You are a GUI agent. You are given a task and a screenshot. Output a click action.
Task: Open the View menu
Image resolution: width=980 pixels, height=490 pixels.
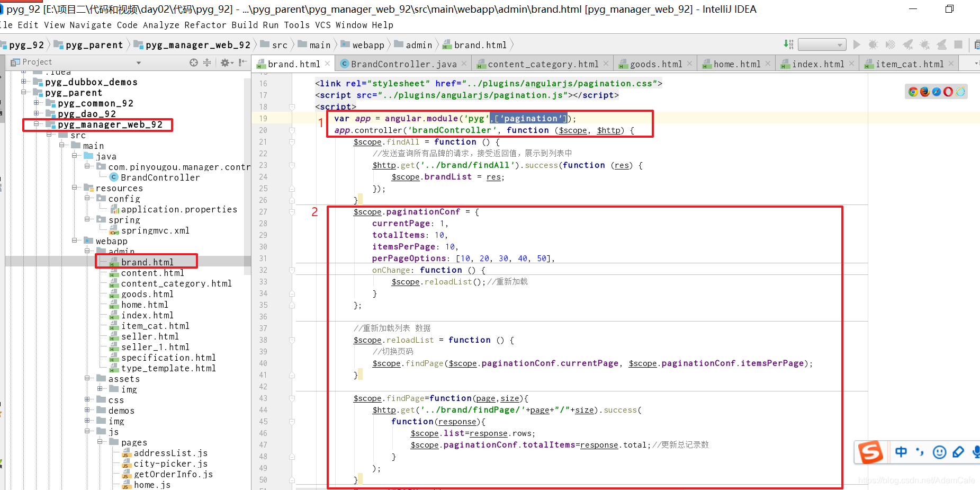click(55, 25)
